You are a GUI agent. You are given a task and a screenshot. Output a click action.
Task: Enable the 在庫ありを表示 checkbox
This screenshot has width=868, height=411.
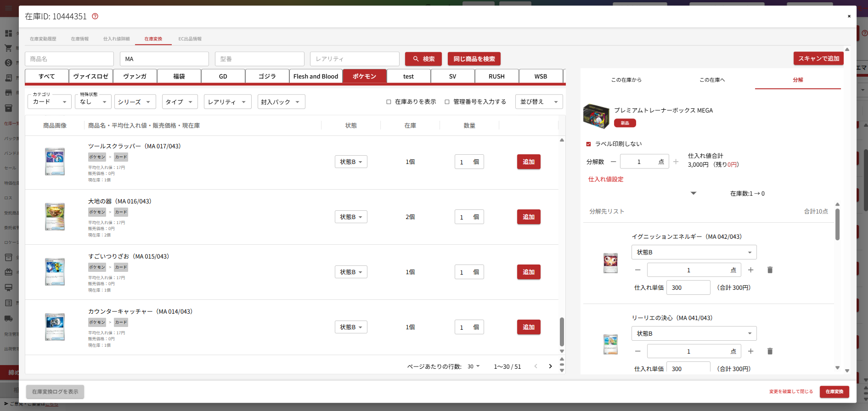pos(389,102)
